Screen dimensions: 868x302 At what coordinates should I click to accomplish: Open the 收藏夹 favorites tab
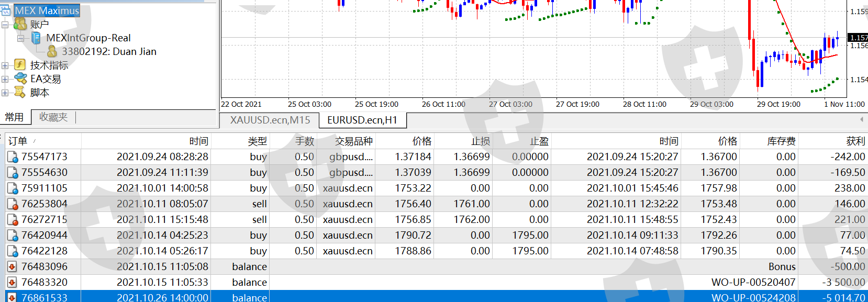(53, 117)
